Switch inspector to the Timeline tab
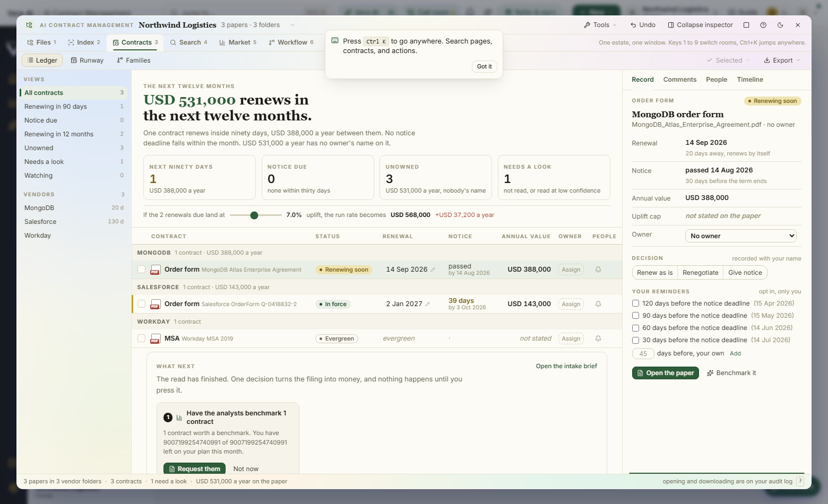Viewport: 828px width, 504px height. (x=750, y=80)
